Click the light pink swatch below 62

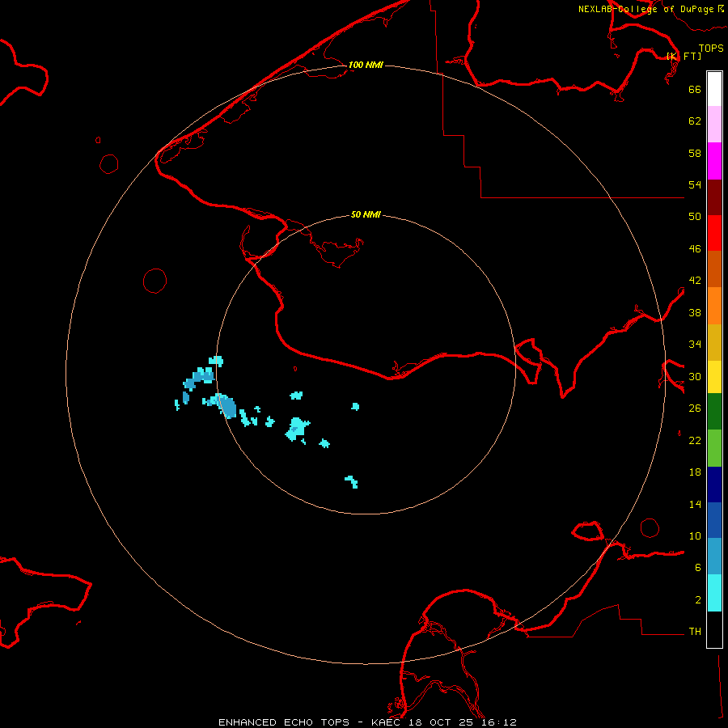(714, 125)
